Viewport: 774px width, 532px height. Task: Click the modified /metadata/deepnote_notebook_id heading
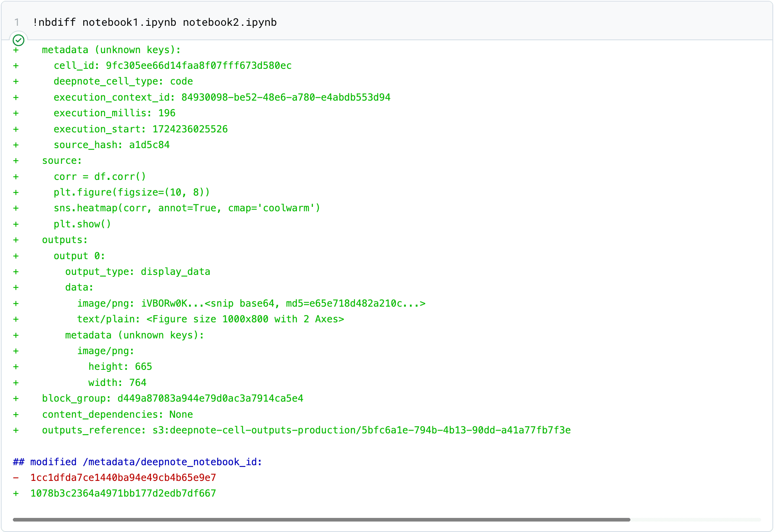pyautogui.click(x=138, y=462)
